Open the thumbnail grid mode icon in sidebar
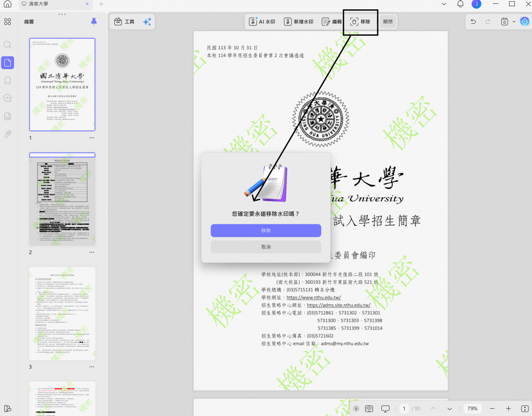 click(7, 22)
